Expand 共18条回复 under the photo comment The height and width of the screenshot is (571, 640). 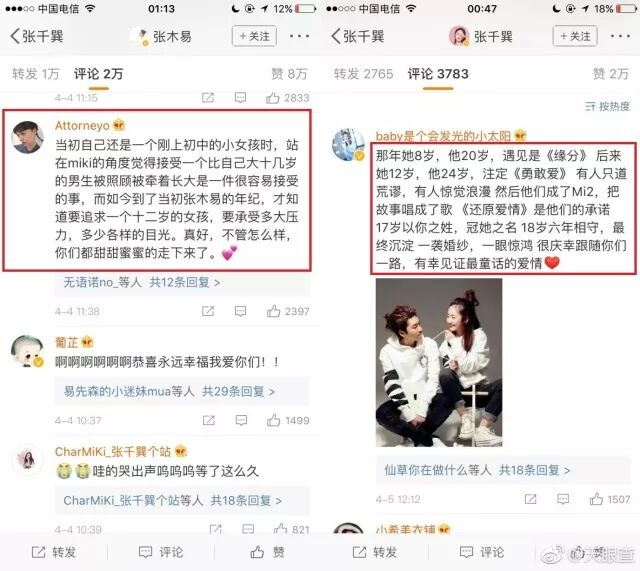pyautogui.click(x=534, y=470)
